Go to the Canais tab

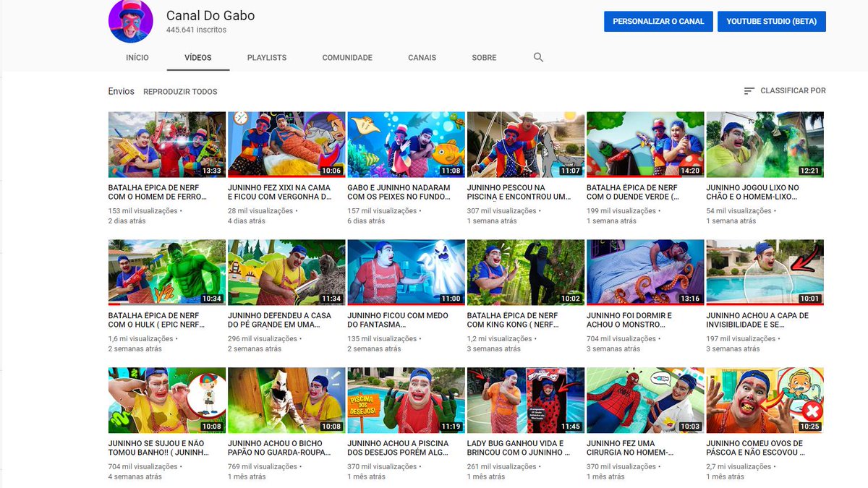pyautogui.click(x=422, y=58)
